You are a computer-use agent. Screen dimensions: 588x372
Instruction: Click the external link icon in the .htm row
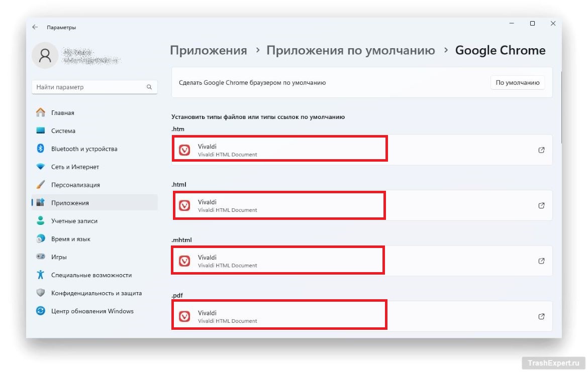coord(541,150)
